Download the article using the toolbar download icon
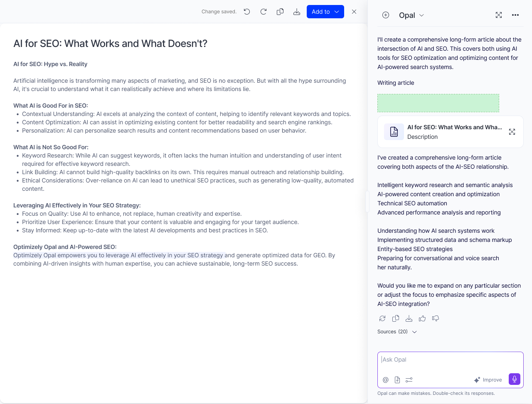The width and height of the screenshot is (532, 404). coord(297,12)
